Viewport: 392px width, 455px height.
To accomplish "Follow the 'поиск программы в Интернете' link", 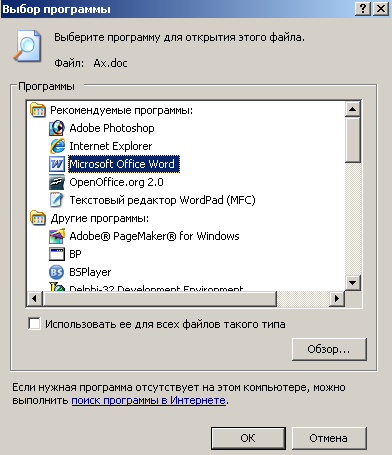I will coord(149,400).
